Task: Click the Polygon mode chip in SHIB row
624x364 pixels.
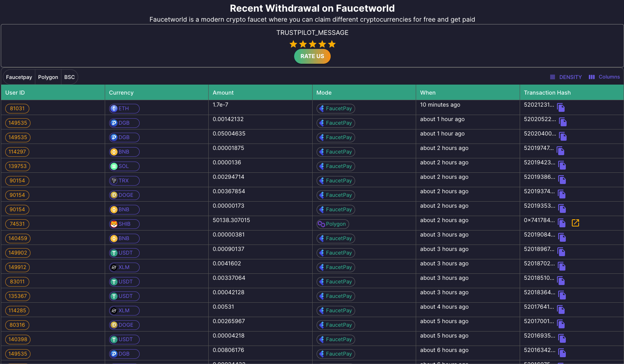Action: pos(333,224)
